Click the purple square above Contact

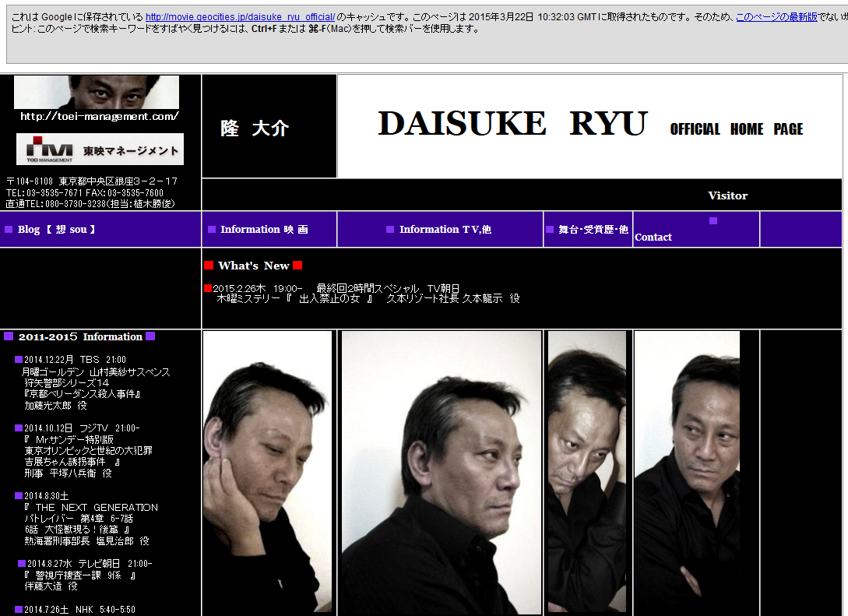click(713, 220)
